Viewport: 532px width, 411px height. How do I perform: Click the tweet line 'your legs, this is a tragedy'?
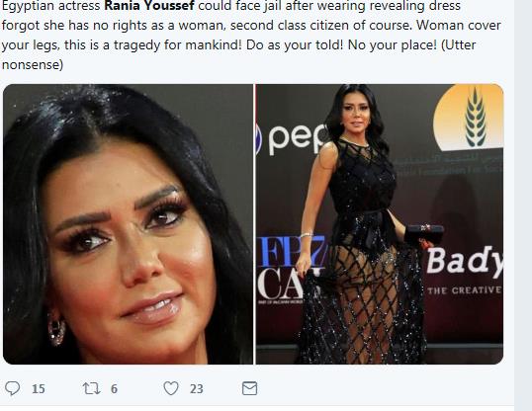point(238,44)
